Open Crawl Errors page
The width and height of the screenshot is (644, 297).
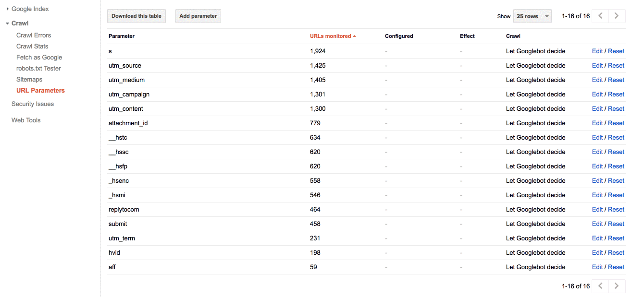point(34,35)
